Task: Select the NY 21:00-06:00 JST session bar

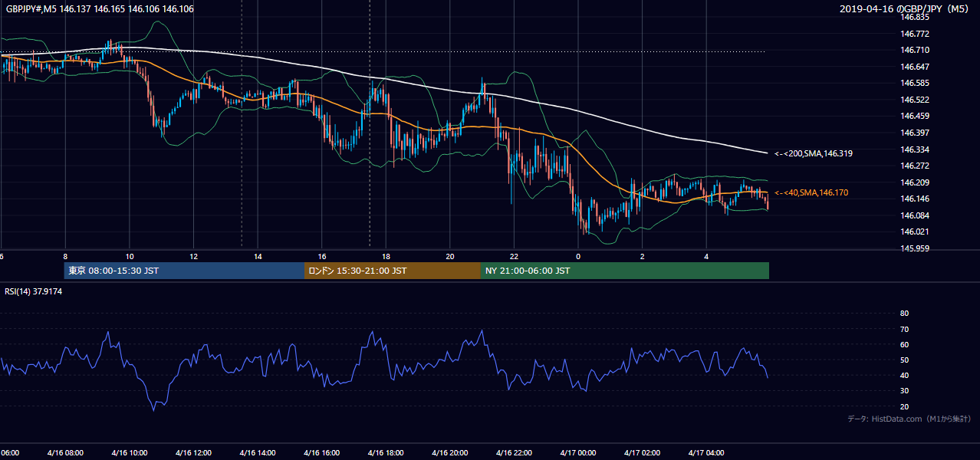Action: pos(625,271)
